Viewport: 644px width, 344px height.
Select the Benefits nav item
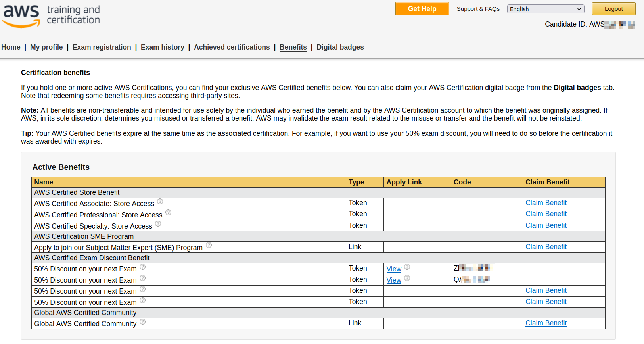point(293,47)
